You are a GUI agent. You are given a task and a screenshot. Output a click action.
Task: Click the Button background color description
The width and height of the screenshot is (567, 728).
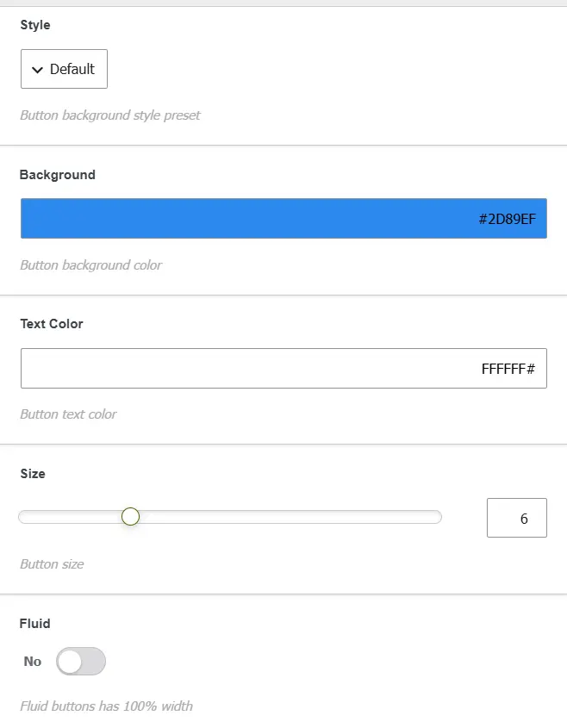pyautogui.click(x=91, y=265)
